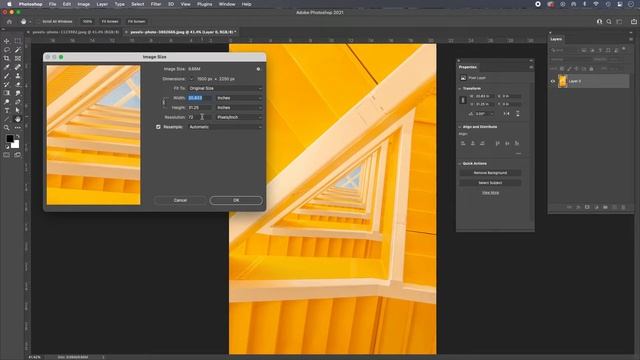Select the Clone Stamp tool

click(x=18, y=76)
